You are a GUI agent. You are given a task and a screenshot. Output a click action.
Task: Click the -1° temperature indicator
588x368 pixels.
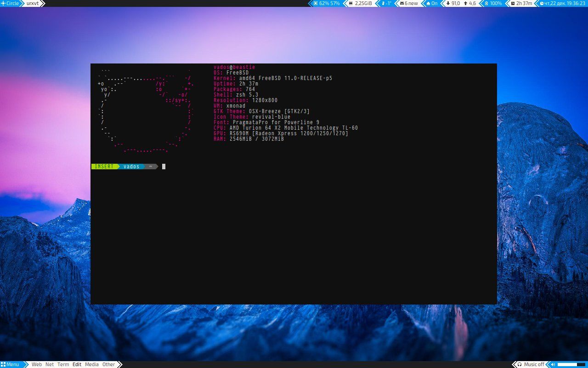coord(386,3)
